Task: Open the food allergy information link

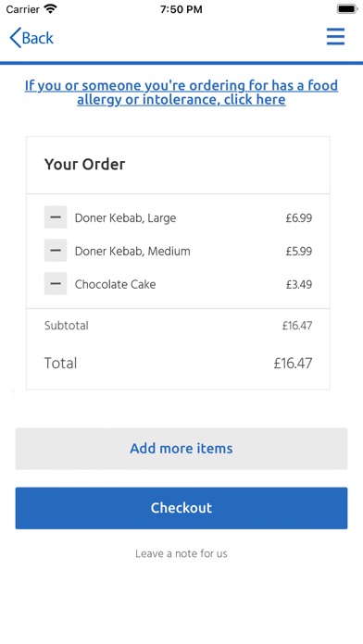Action: coord(181,93)
